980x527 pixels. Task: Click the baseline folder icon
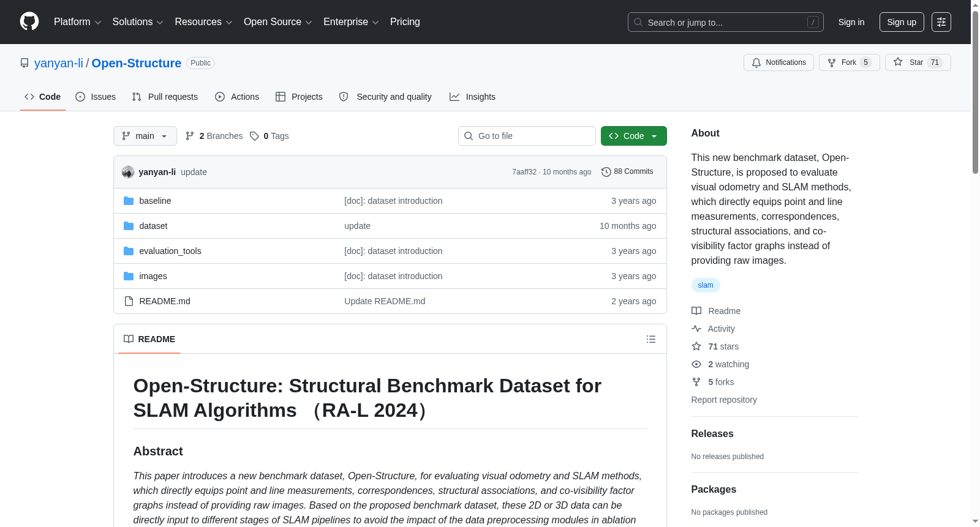(x=129, y=201)
